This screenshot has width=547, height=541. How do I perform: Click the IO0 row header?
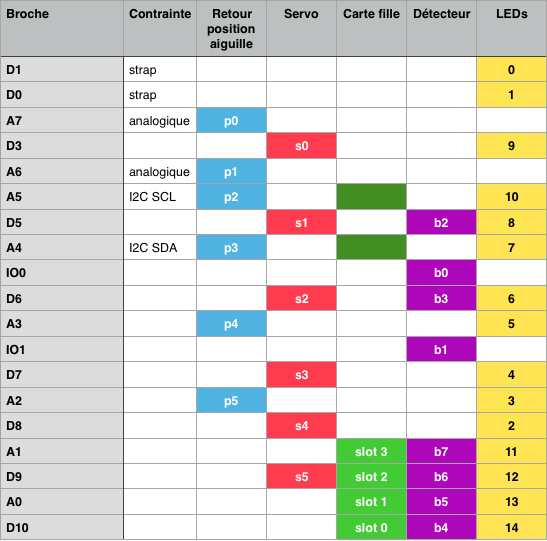click(62, 272)
